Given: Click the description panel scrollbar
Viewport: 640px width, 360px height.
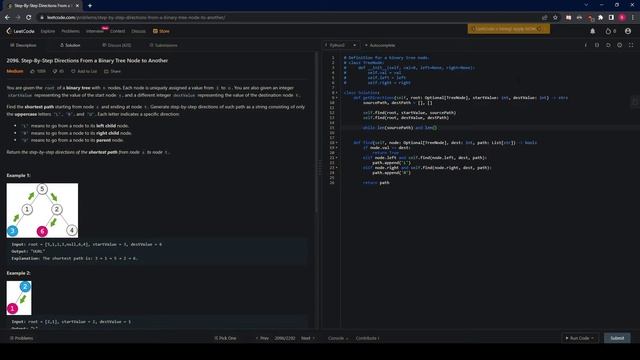Looking at the screenshot, I should 316,132.
